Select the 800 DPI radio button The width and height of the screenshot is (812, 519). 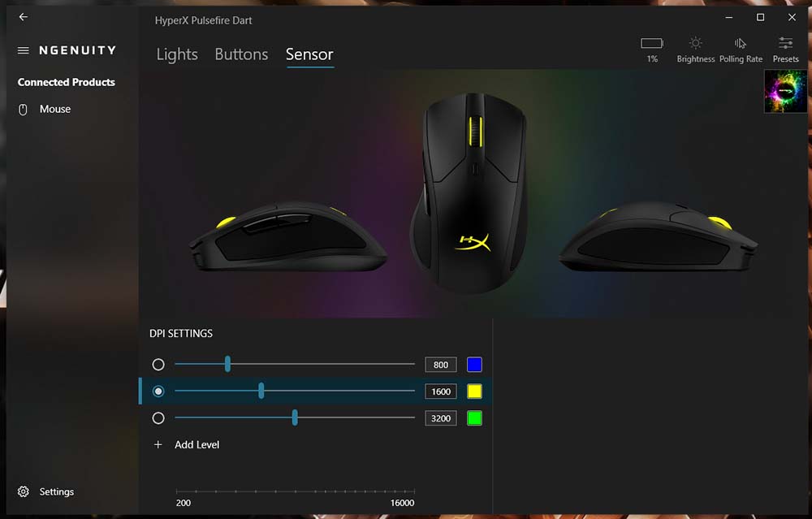point(158,365)
